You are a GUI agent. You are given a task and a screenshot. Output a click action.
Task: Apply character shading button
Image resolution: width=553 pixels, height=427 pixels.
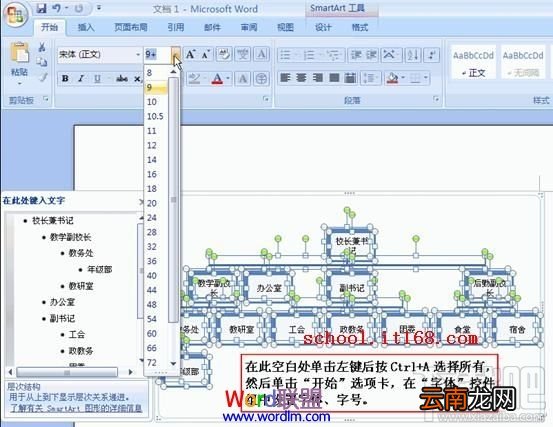pos(243,78)
